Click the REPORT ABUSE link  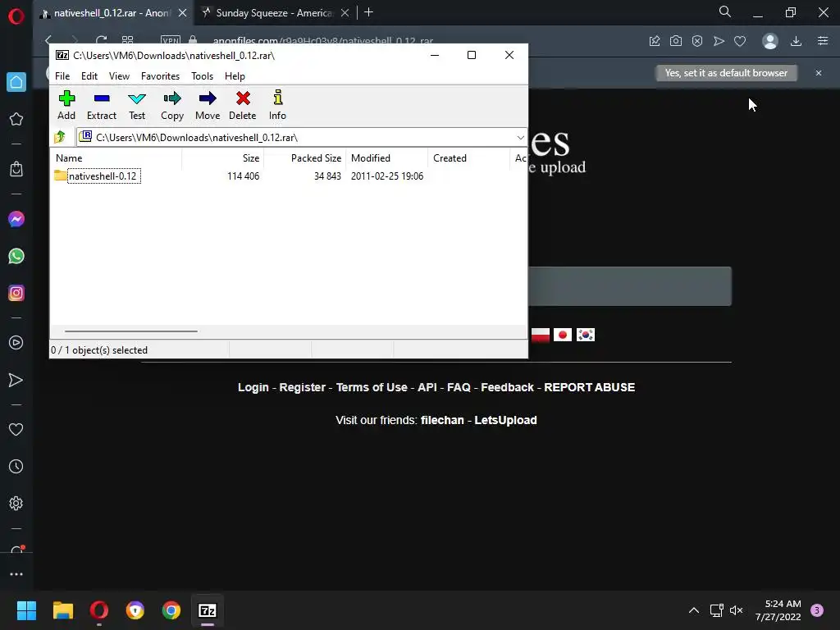coord(589,387)
